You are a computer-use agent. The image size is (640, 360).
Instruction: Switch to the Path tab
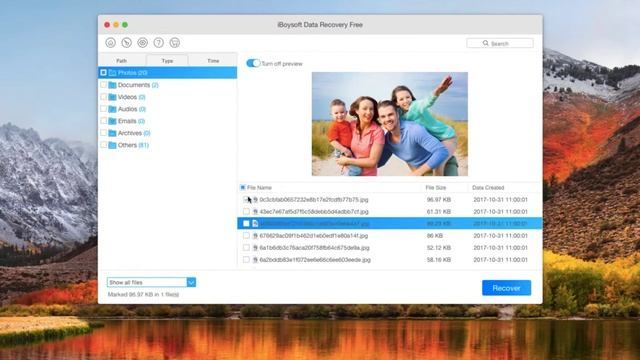click(x=122, y=60)
